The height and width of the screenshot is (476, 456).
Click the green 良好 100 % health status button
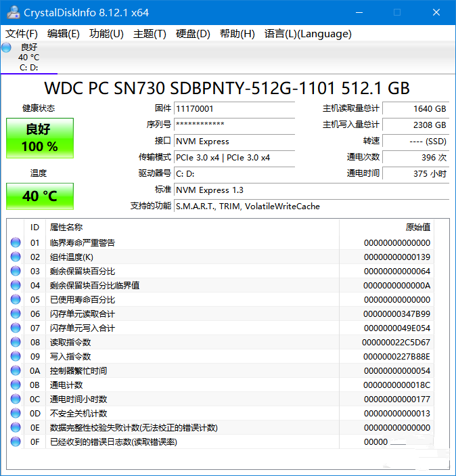coord(40,137)
